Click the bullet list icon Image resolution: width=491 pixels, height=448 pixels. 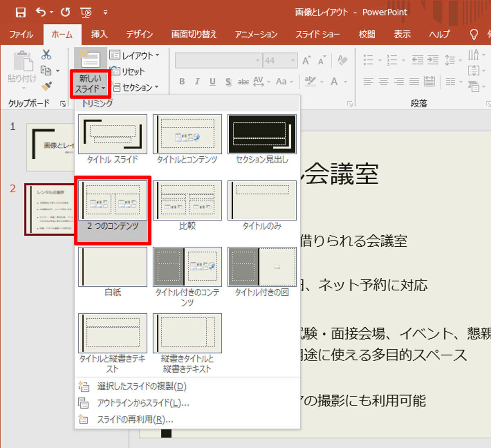point(368,60)
